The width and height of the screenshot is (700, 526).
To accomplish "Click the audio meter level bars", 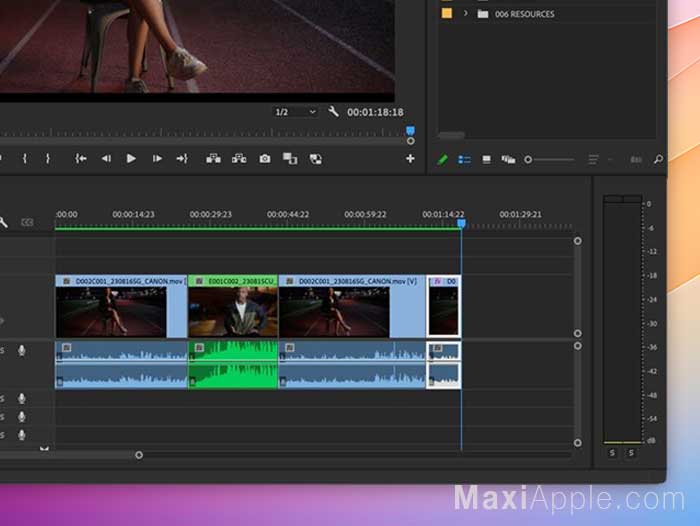I will tap(623, 319).
